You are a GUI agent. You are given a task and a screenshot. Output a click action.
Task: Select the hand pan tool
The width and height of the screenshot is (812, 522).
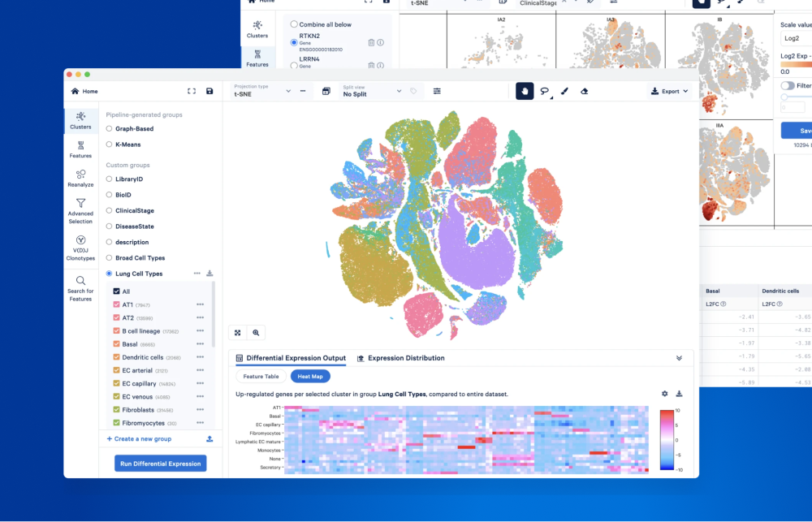pos(525,91)
